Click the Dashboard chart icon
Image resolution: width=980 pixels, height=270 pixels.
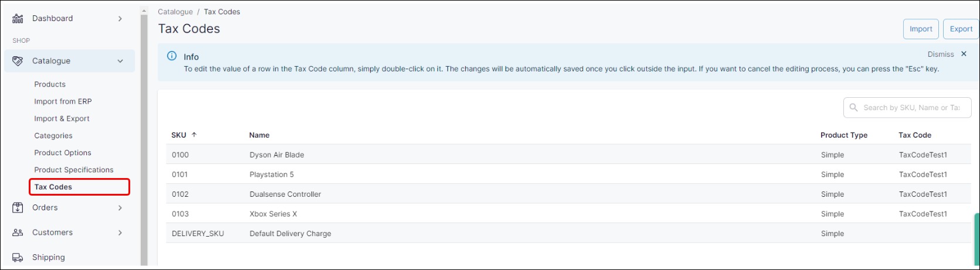(x=18, y=19)
